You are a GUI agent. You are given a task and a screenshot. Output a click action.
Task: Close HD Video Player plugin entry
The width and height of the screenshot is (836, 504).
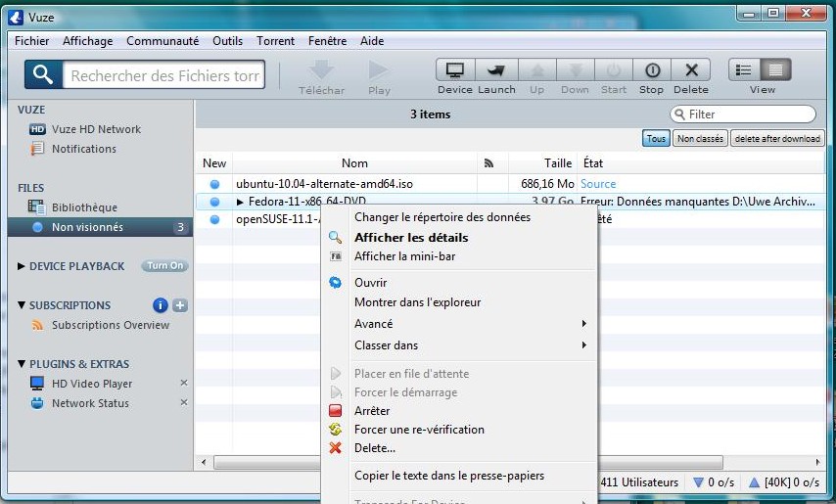183,384
